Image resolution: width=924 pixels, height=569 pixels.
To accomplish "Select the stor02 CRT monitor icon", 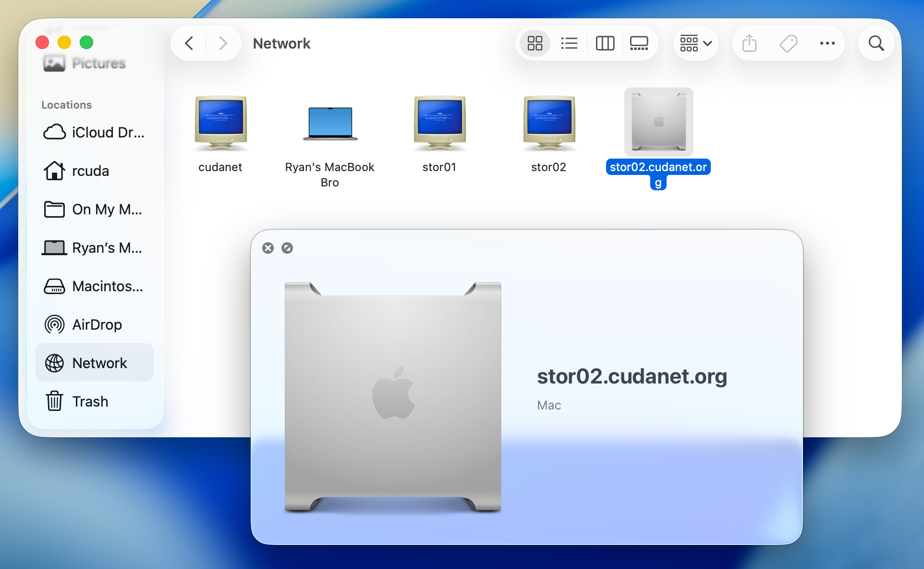I will pos(549,123).
